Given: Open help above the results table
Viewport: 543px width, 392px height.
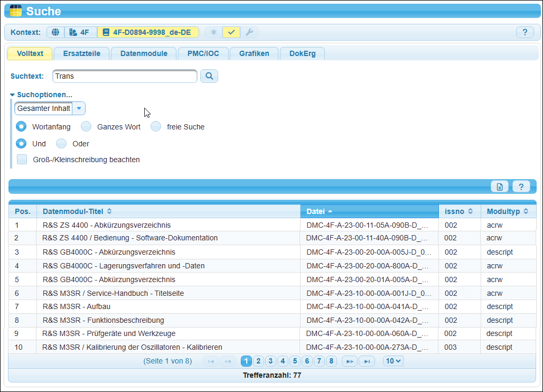Looking at the screenshot, I should click(521, 186).
